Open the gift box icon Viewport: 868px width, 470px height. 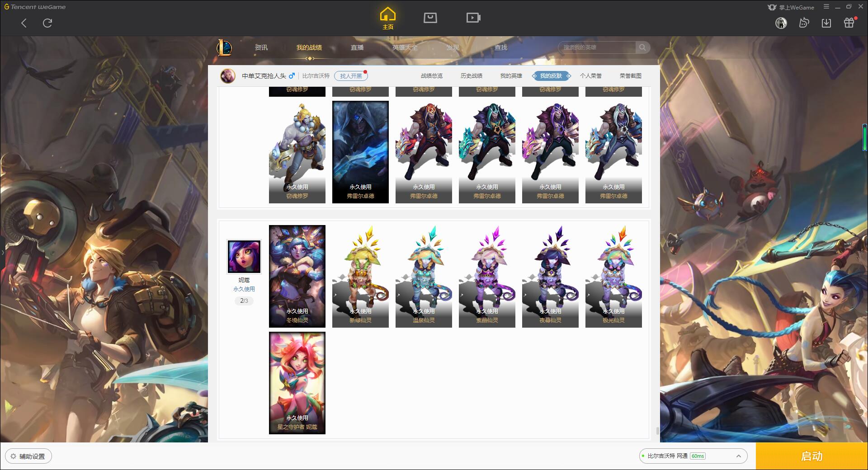pos(849,23)
